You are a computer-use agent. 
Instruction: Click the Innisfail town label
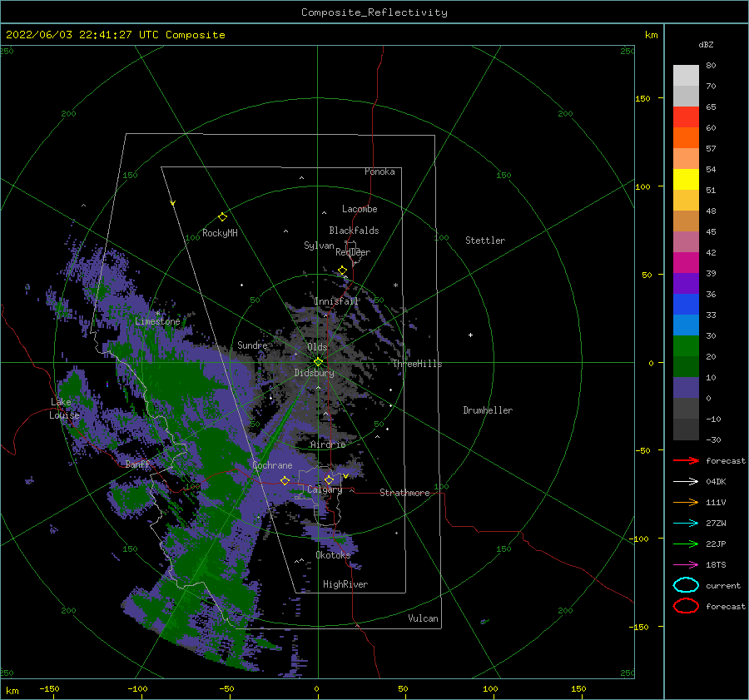(336, 301)
